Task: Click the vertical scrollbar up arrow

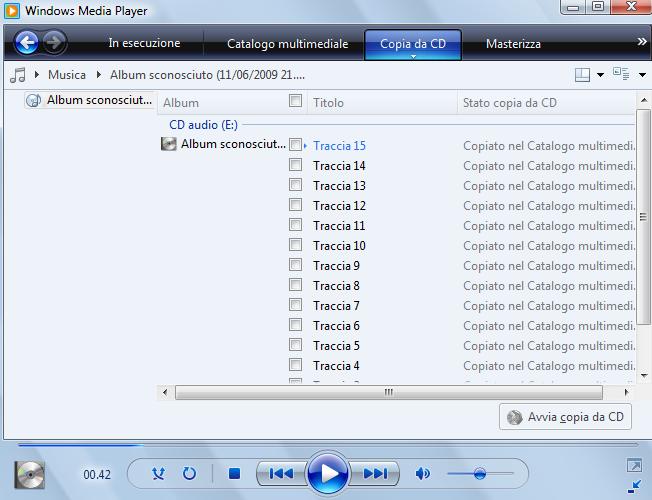Action: (644, 100)
